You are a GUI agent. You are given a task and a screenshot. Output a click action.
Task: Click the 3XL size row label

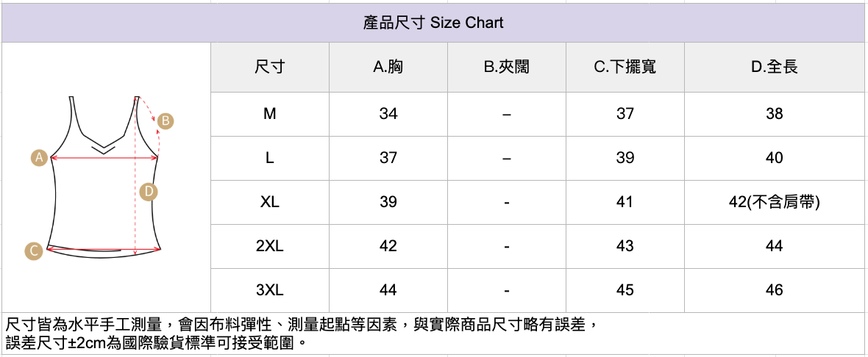(x=269, y=290)
